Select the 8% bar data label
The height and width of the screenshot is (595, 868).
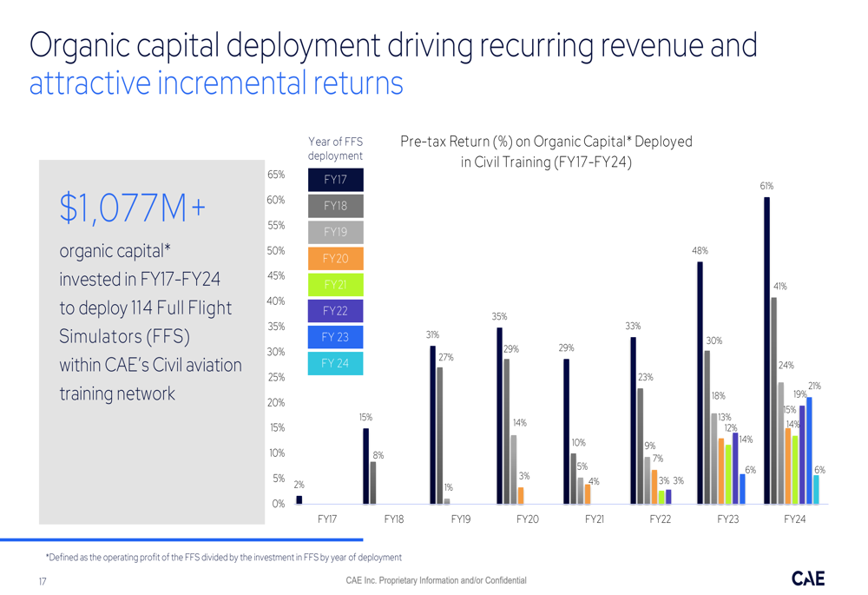378,455
